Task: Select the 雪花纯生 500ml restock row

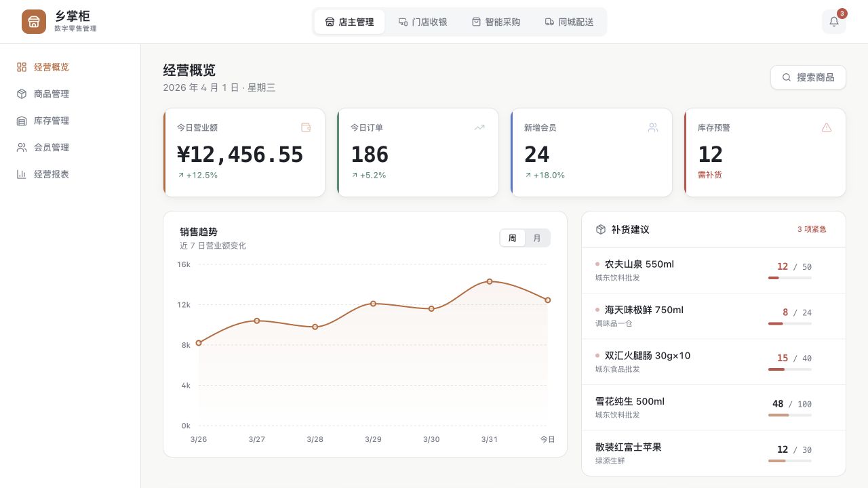Action: [714, 408]
